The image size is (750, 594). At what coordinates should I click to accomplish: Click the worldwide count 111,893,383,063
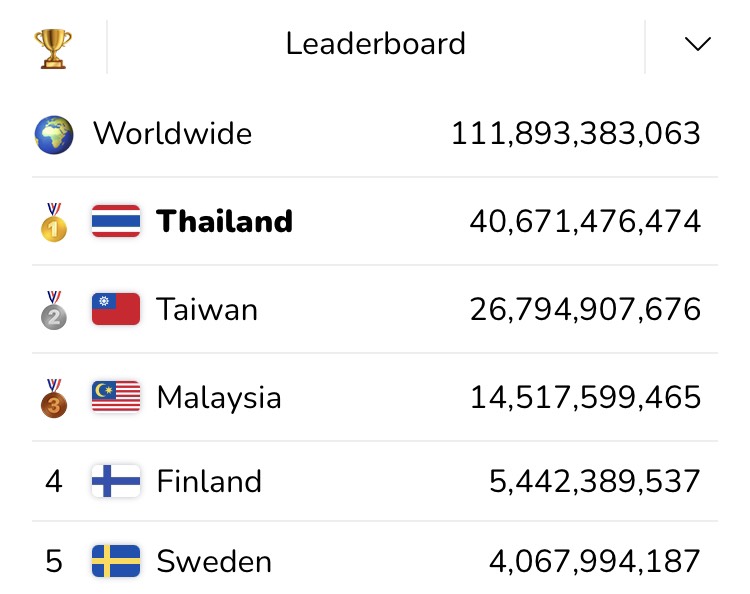[576, 133]
